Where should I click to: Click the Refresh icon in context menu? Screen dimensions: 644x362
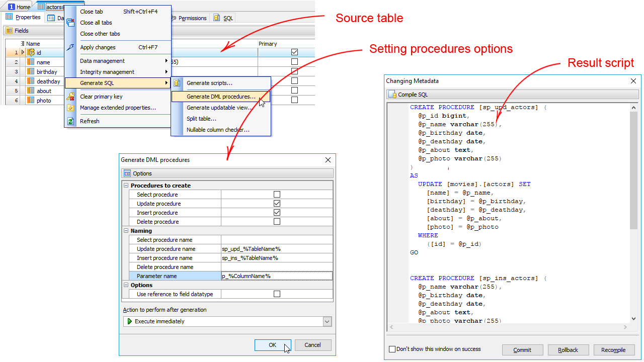coord(70,121)
